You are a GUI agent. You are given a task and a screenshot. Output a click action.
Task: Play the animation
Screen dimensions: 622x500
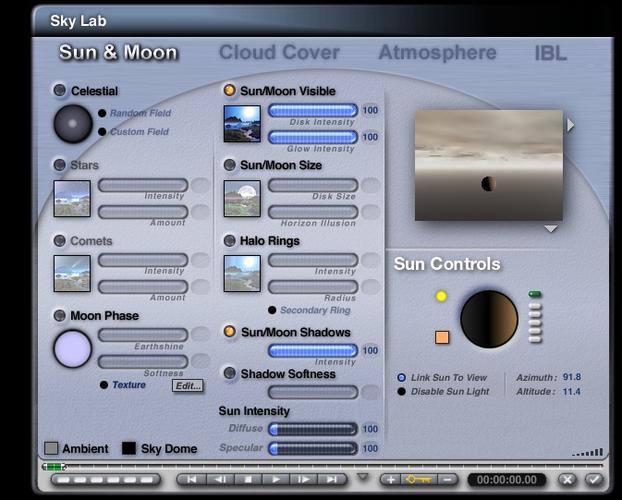click(276, 479)
